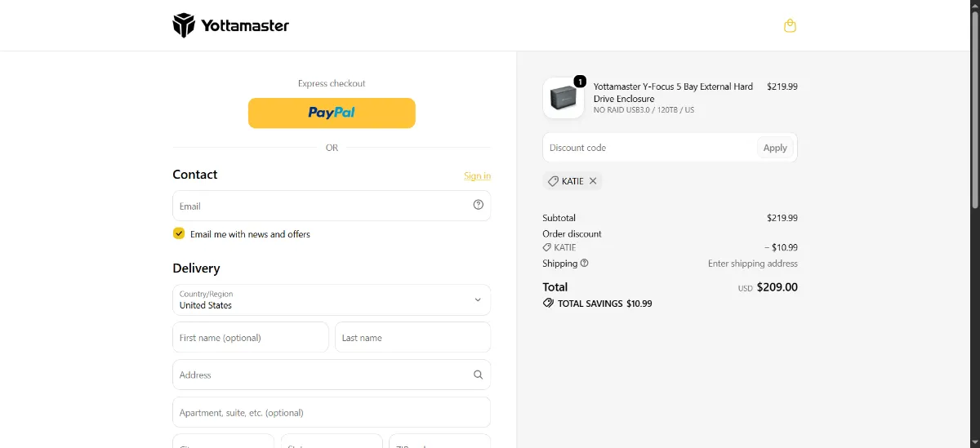
Task: Click the Contact heading
Action: 195,175
